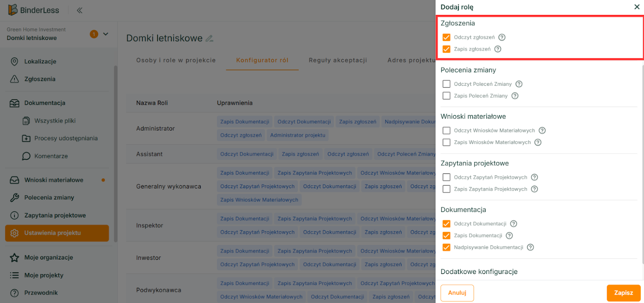Uncheck the Odczyt Dokumentacji checkbox
This screenshot has width=644, height=303.
point(446,224)
